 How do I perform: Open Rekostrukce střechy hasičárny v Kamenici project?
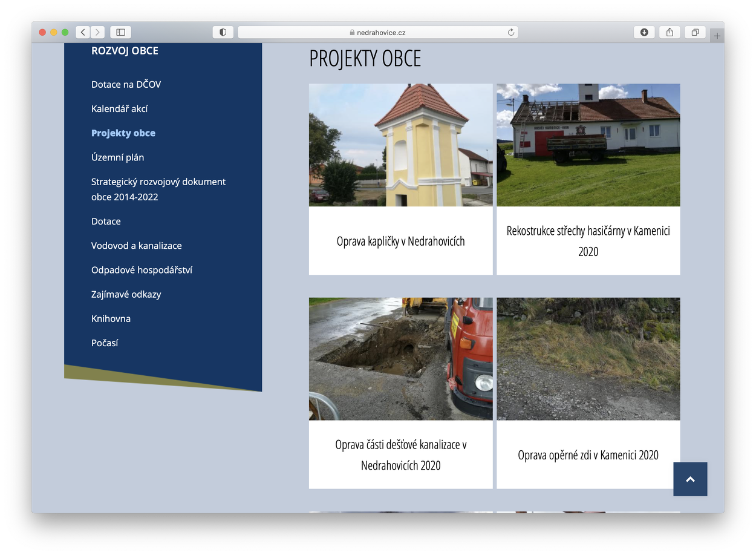click(x=588, y=241)
